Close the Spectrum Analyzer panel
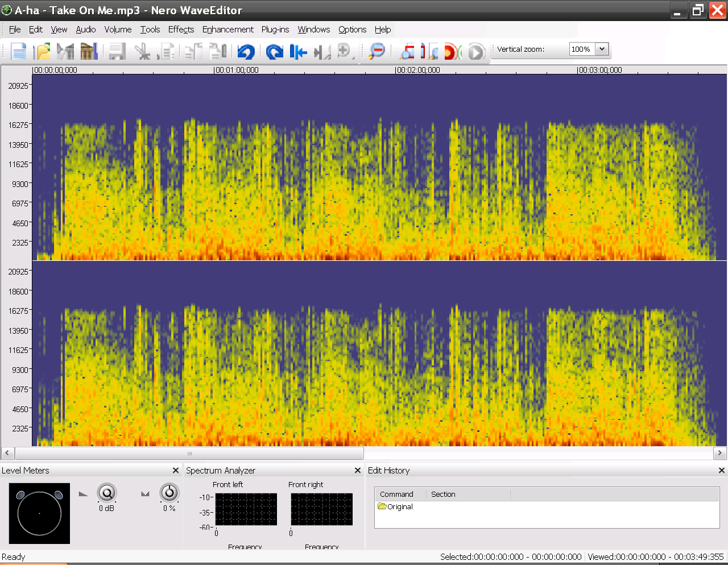The width and height of the screenshot is (728, 565). 357,470
